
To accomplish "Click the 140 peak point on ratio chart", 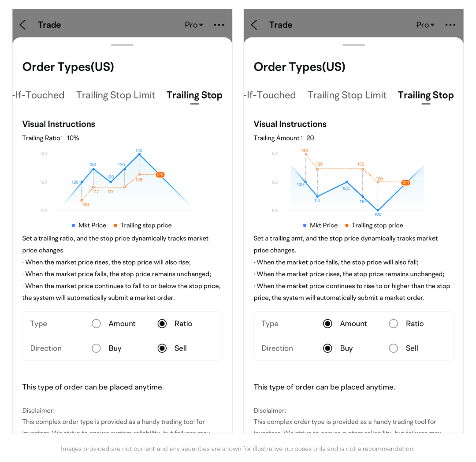I will point(139,154).
